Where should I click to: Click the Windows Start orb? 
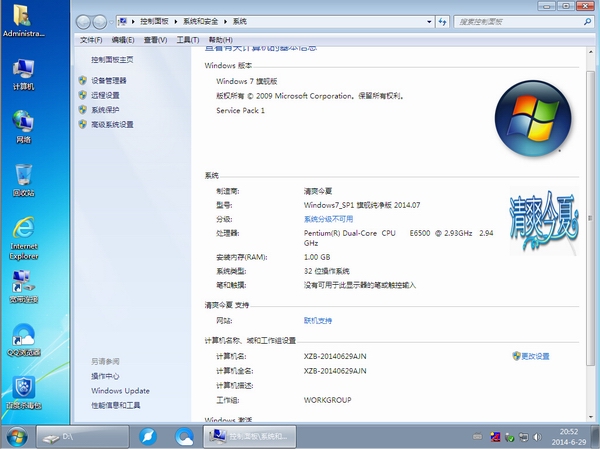[x=16, y=437]
